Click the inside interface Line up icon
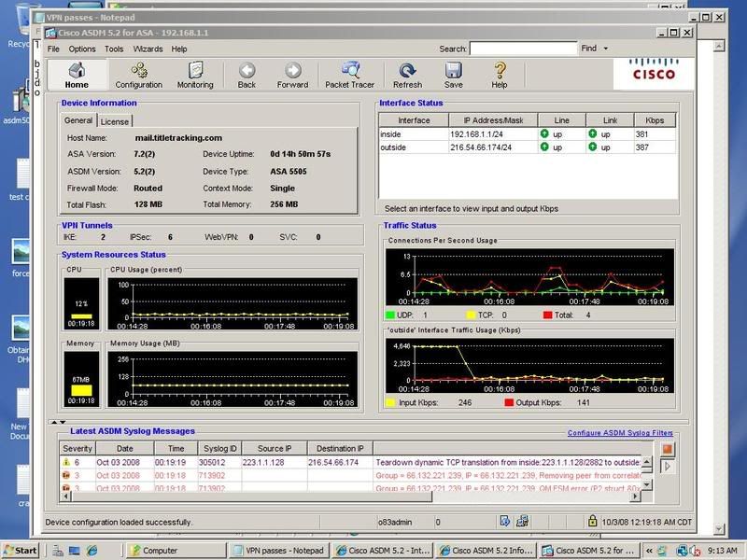 [x=544, y=133]
